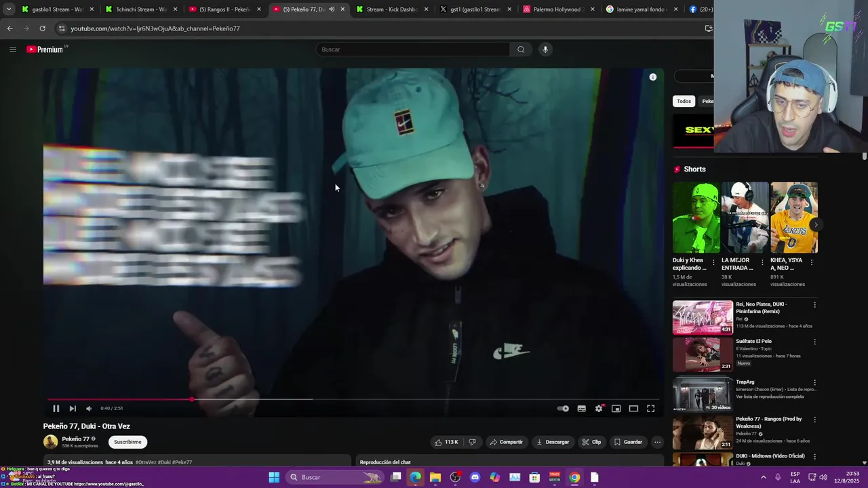
Task: Open the TrapArg playlist thumbnail
Action: pos(703,394)
